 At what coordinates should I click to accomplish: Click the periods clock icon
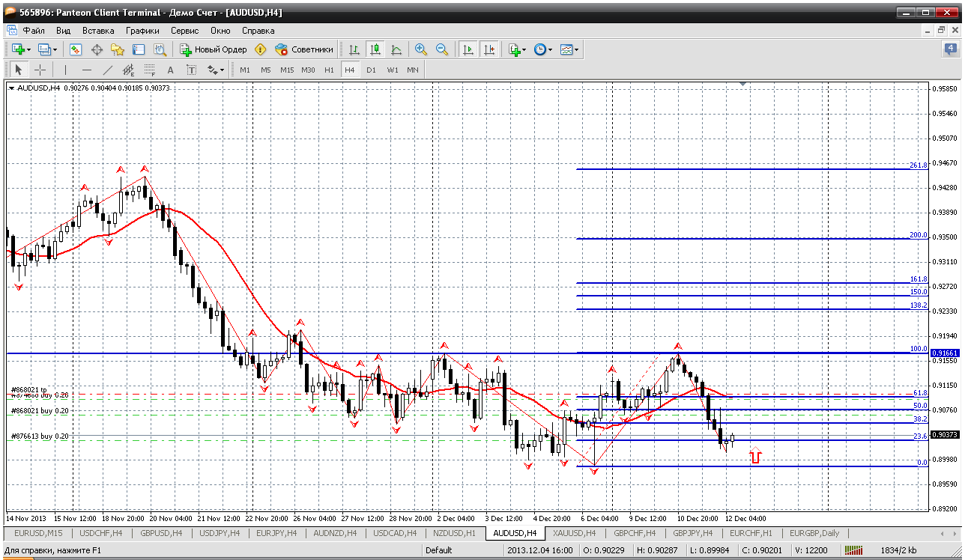[x=540, y=49]
